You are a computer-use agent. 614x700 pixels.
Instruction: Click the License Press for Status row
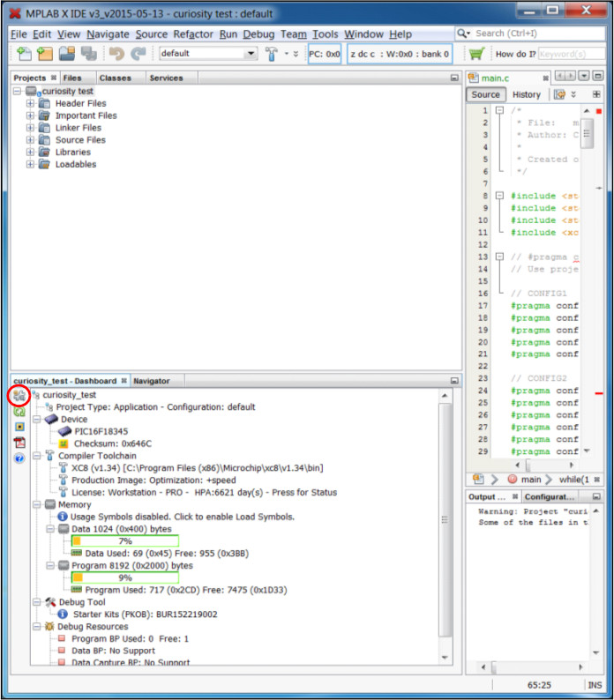coord(204,493)
